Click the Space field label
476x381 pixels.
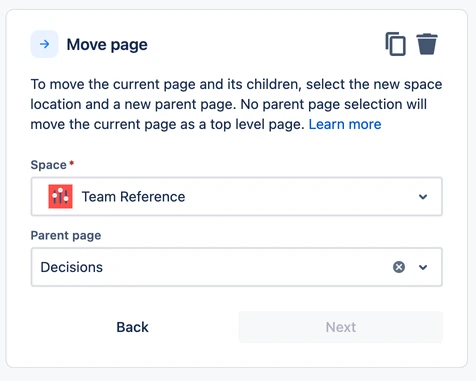click(49, 165)
